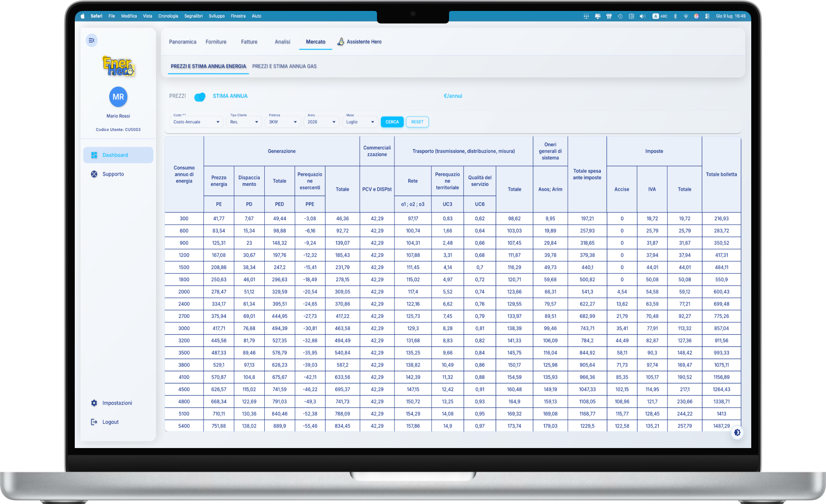Click the Dashboard grid icon
This screenshot has width=826, height=504.
pos(94,155)
